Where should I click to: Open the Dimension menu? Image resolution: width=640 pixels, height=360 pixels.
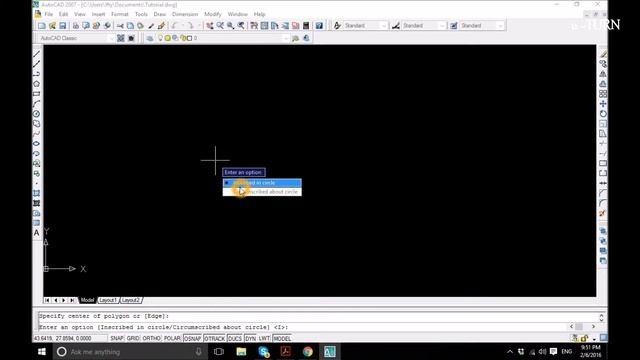click(x=185, y=14)
